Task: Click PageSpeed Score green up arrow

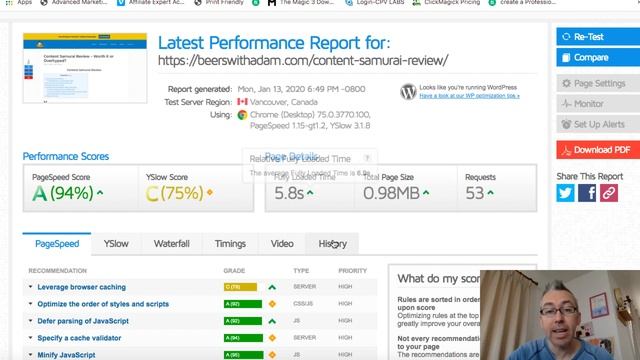Action: coord(100,193)
